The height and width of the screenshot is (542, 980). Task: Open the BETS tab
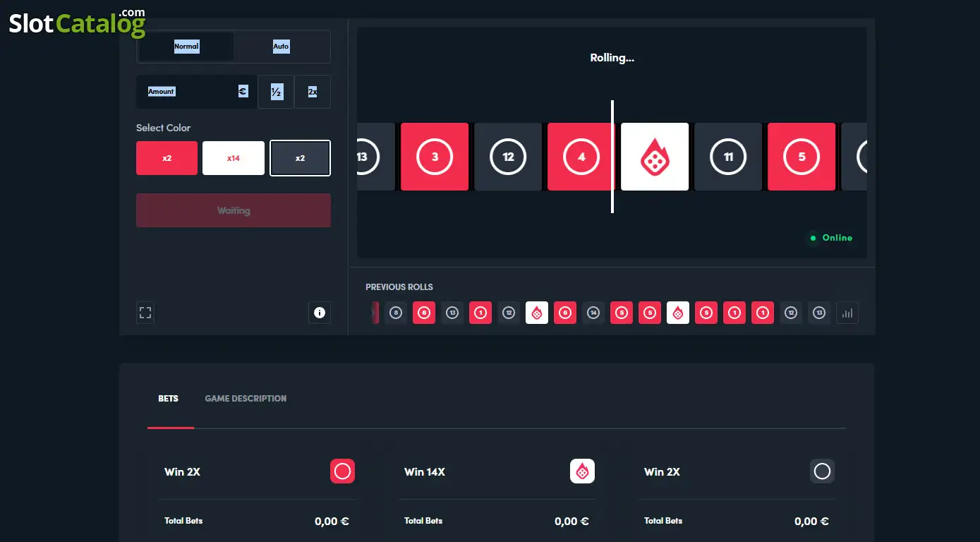click(x=169, y=399)
